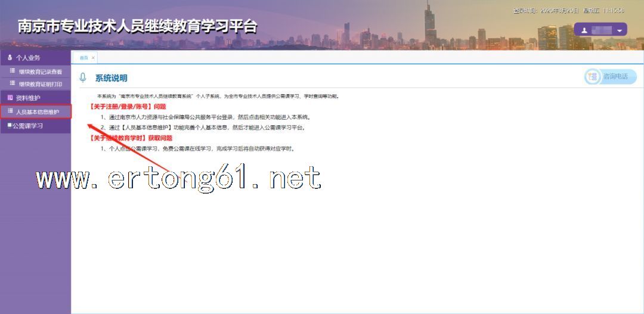644x314 pixels.
Task: Click the list icon beside 人员基本信息维护
Action: pyautogui.click(x=10, y=111)
